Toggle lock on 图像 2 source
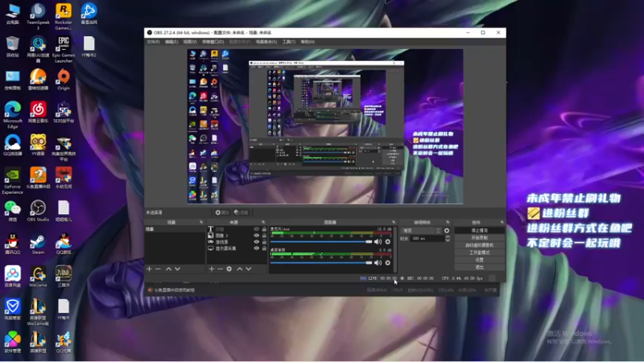This screenshot has height=362, width=644. coord(264,236)
